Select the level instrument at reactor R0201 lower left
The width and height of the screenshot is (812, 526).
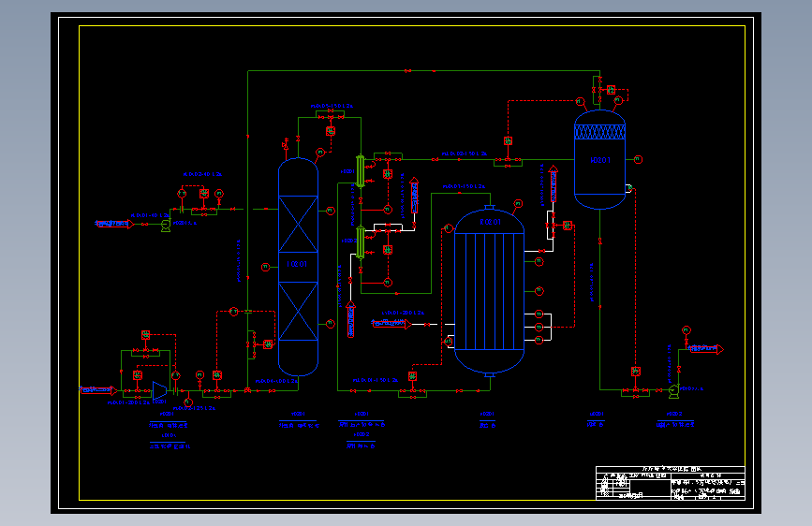[449, 341]
